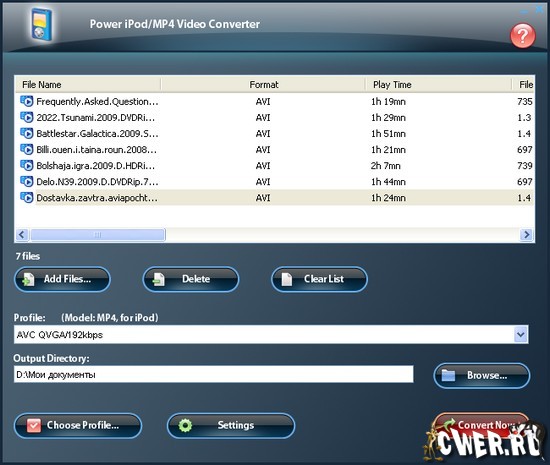
Task: Sort by Format column header
Action: click(263, 85)
